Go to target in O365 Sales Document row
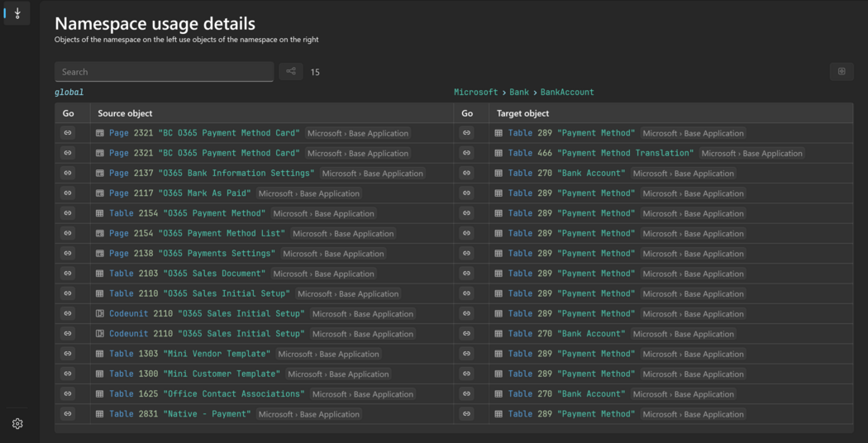Image resolution: width=868 pixels, height=443 pixels. 467,274
